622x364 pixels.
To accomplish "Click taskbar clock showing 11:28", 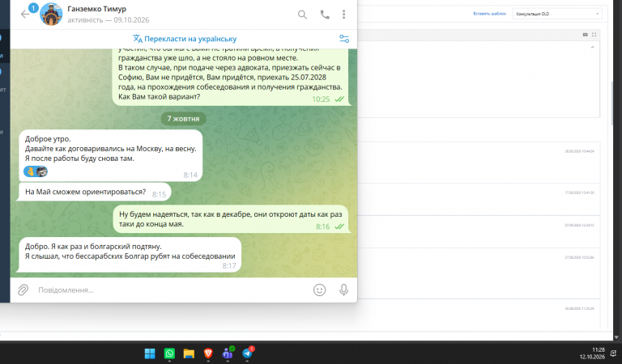I will (593, 353).
